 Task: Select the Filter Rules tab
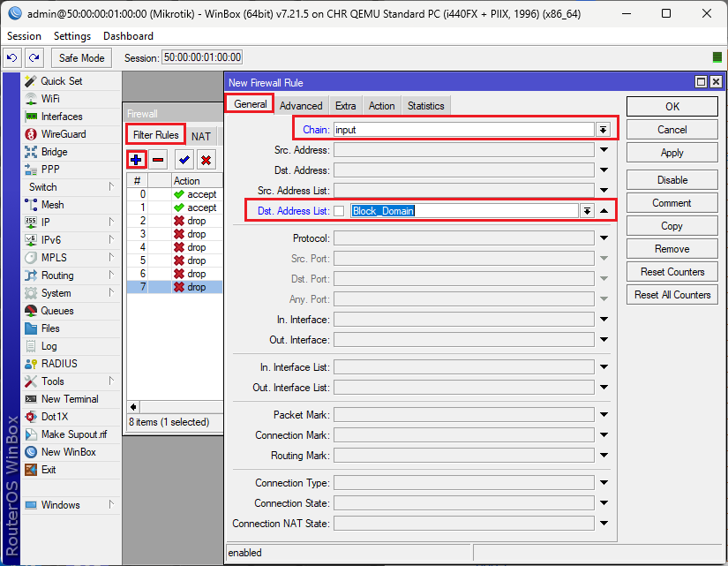point(156,135)
